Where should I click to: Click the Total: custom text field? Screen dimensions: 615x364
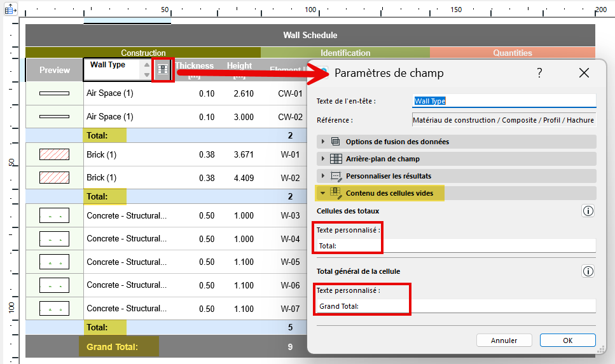(456, 246)
